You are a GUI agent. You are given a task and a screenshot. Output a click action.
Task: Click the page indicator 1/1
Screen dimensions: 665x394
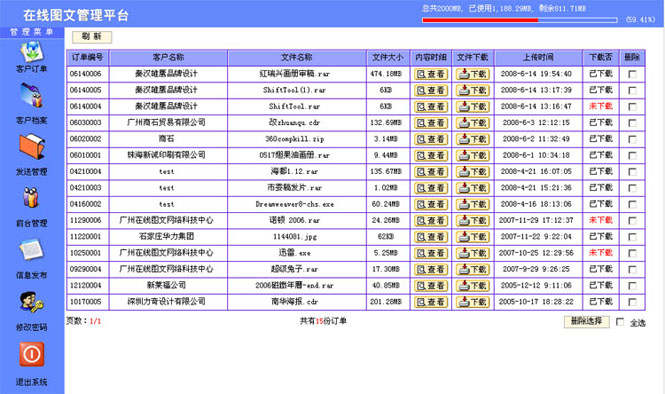coord(95,321)
